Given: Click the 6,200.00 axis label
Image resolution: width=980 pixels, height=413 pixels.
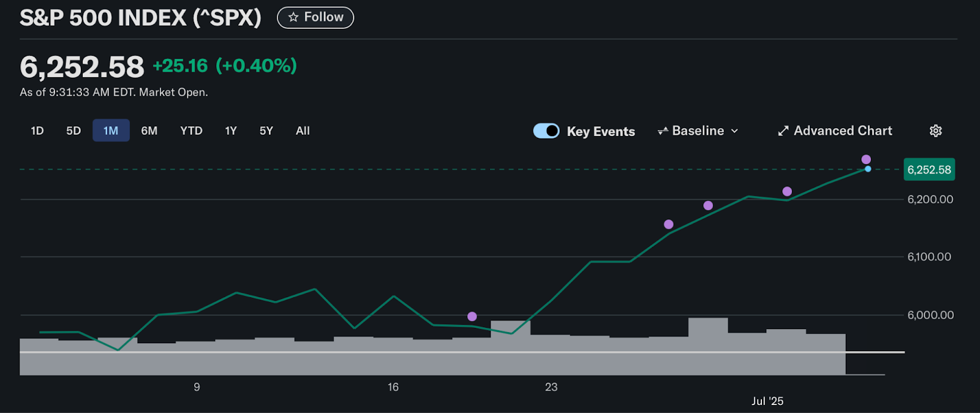Looking at the screenshot, I should click(930, 199).
